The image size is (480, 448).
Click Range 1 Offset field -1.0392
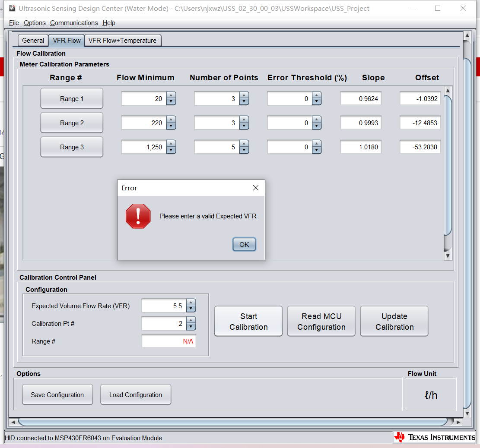pyautogui.click(x=420, y=98)
